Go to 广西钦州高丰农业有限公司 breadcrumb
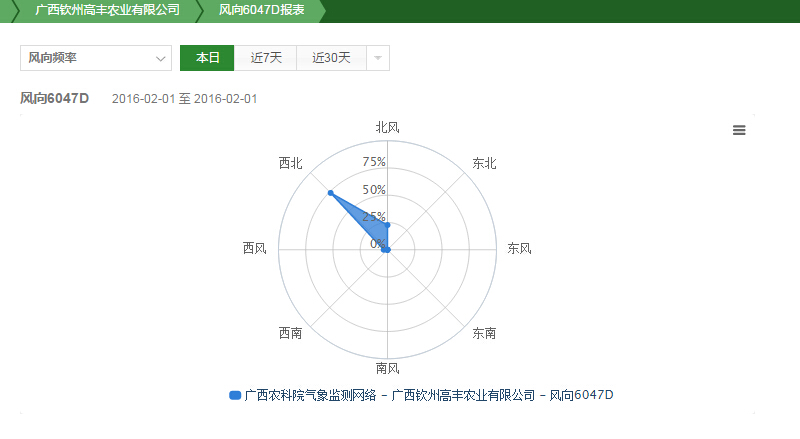This screenshot has width=800, height=439. (x=107, y=10)
